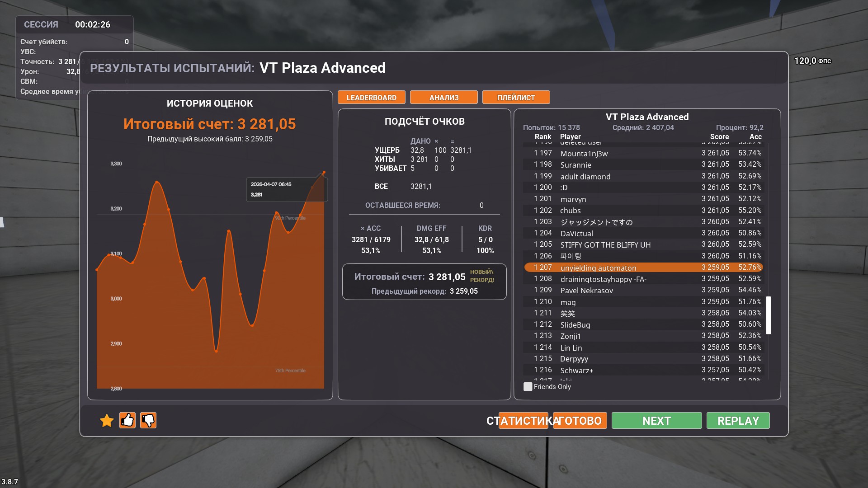
Task: Click the REPLAY button
Action: pos(738,421)
